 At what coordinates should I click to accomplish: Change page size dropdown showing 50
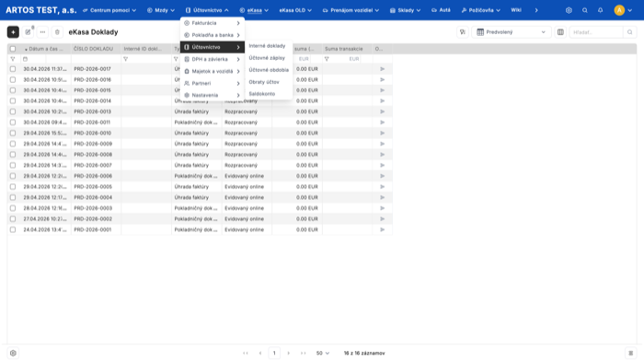322,353
